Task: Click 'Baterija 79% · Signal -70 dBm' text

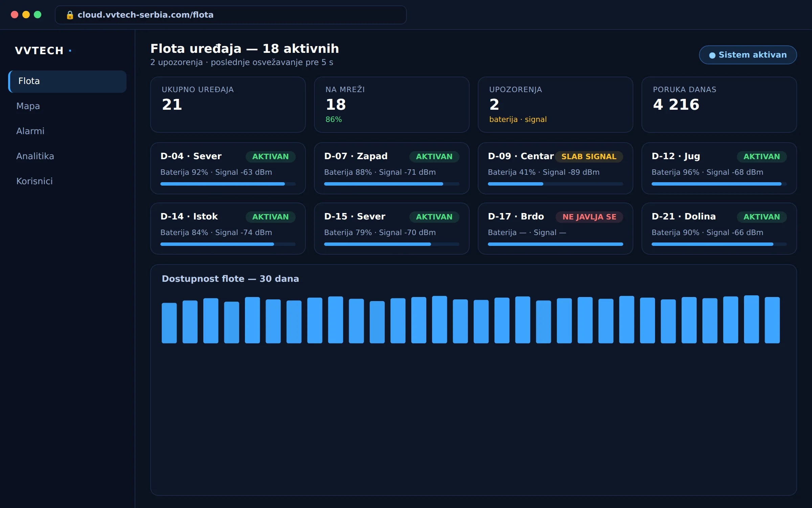Action: click(380, 233)
